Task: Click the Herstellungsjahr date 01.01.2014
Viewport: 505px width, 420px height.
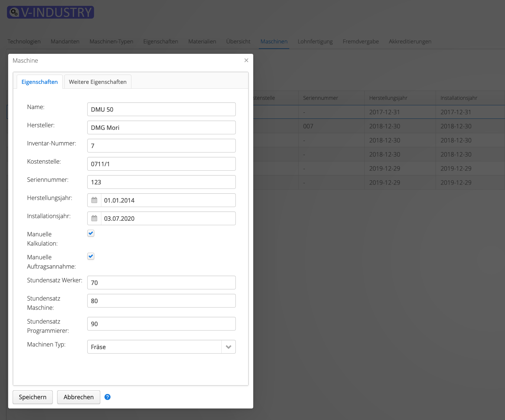Action: click(x=168, y=200)
